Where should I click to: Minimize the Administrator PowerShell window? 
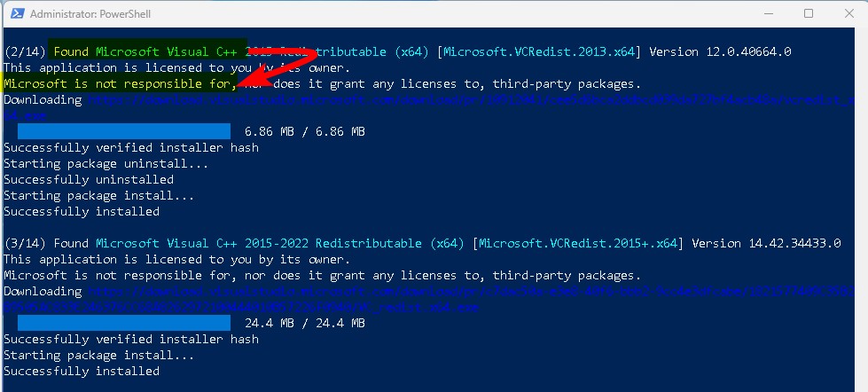click(768, 14)
